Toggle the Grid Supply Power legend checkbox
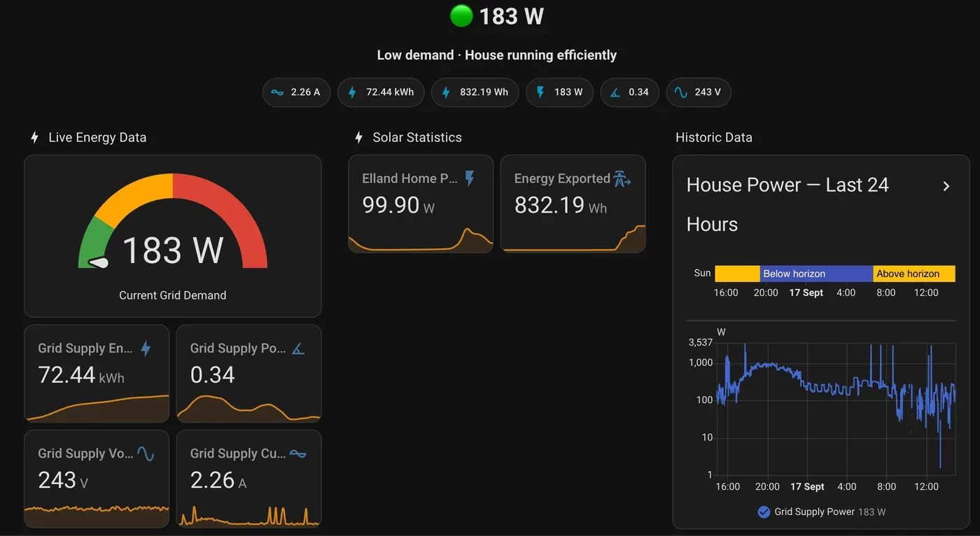The width and height of the screenshot is (980, 536). pyautogui.click(x=764, y=512)
